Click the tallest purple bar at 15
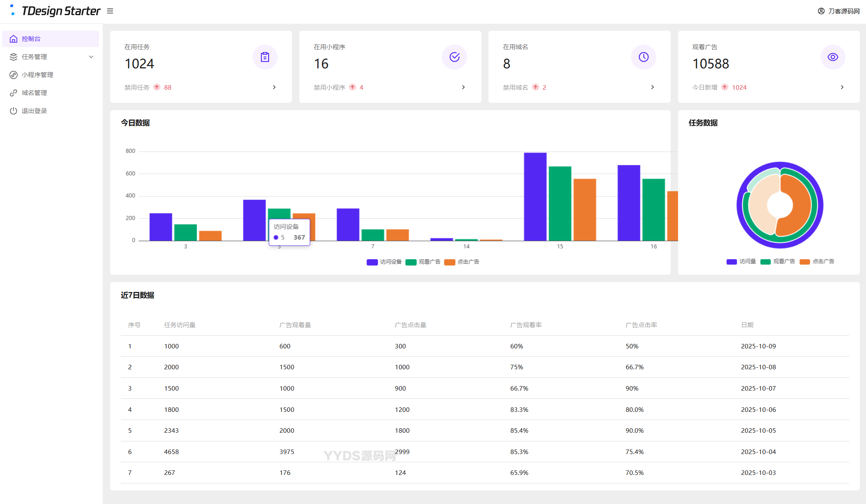The image size is (866, 504). coord(535,197)
